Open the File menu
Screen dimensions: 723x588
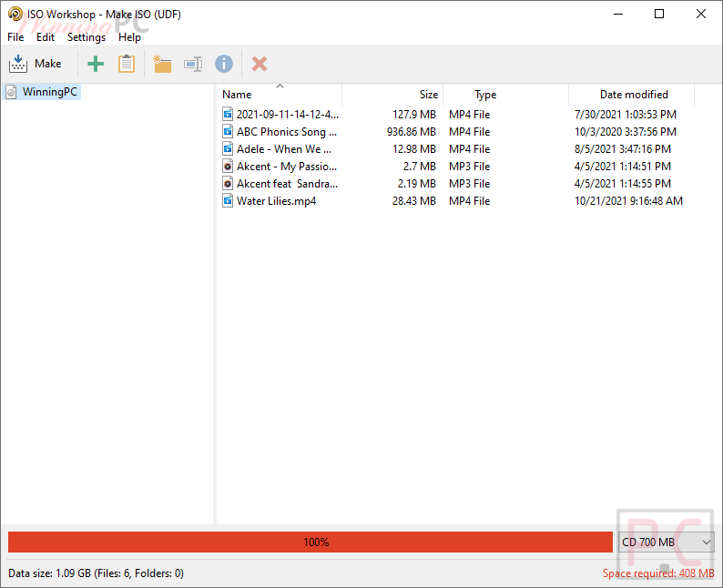(x=15, y=37)
